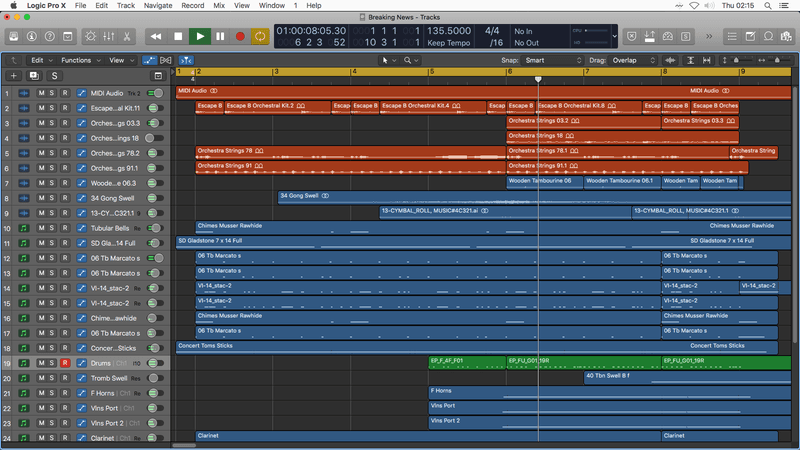The height and width of the screenshot is (450, 800).
Task: Open the Record menu
Action: click(193, 6)
